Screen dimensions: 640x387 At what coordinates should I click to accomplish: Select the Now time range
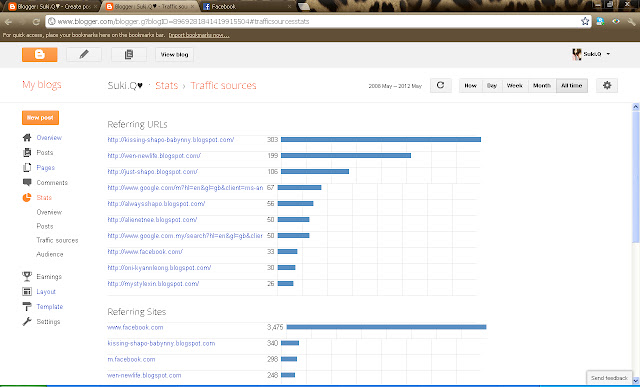[470, 85]
